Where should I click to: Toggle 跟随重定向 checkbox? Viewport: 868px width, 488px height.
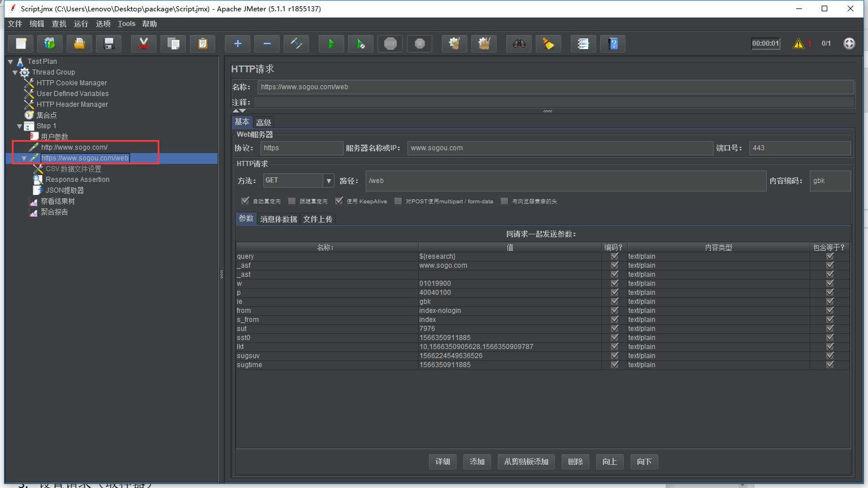point(292,201)
